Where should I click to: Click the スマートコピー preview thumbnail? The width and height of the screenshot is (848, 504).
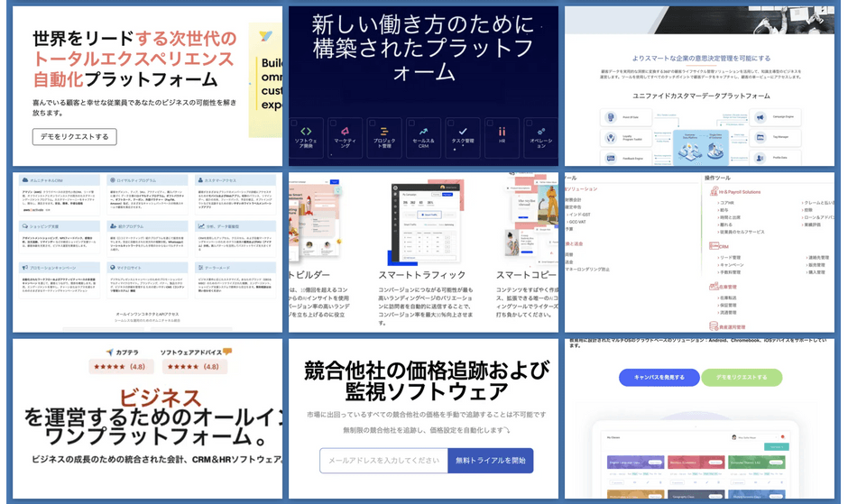pyautogui.click(x=531, y=216)
